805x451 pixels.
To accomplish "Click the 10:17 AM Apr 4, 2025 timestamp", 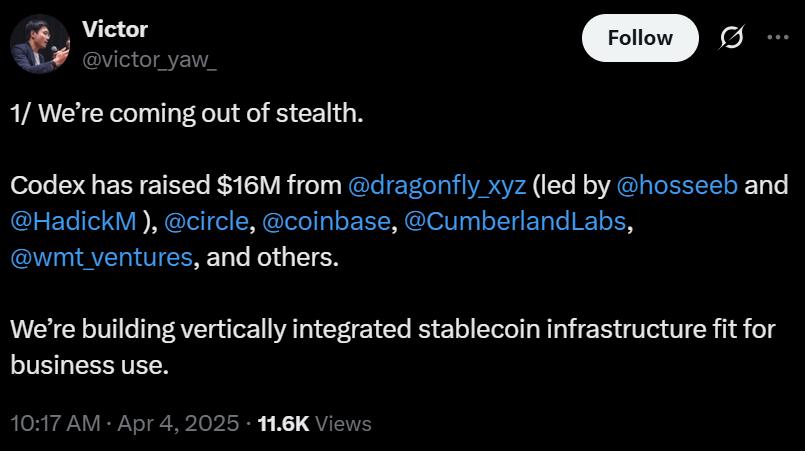I will [124, 423].
